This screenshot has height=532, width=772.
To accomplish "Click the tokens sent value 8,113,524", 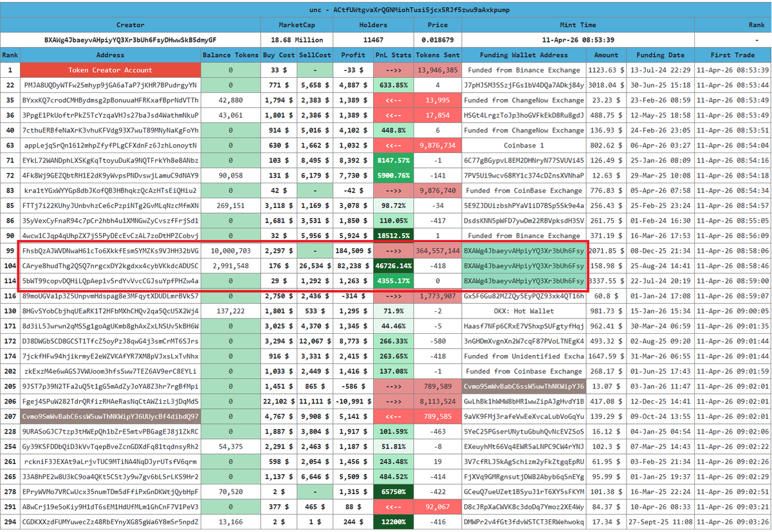I will point(437,401).
